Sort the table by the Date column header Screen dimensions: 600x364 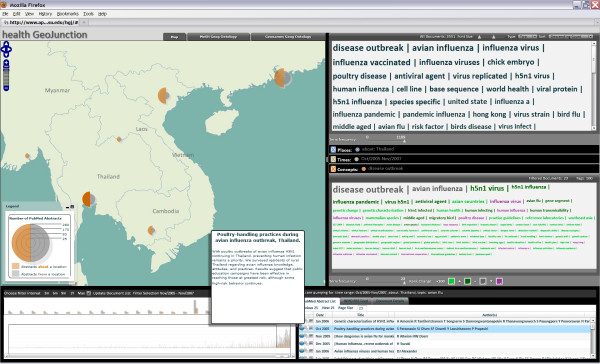320,315
